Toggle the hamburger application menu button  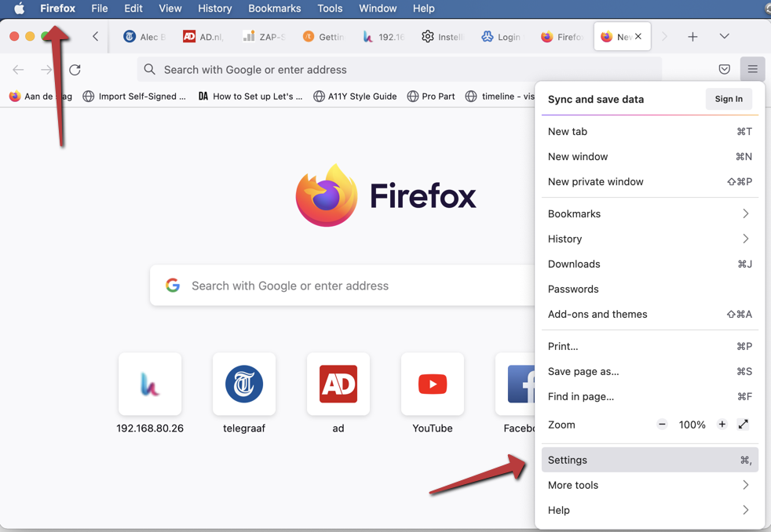[x=752, y=69]
